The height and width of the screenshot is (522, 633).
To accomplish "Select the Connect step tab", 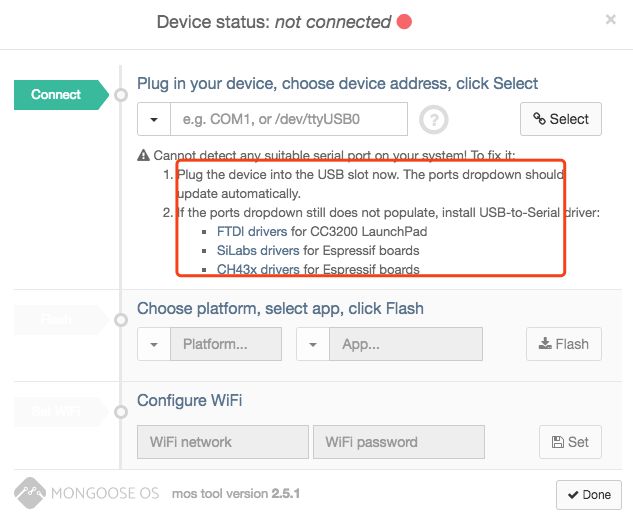I will (61, 95).
